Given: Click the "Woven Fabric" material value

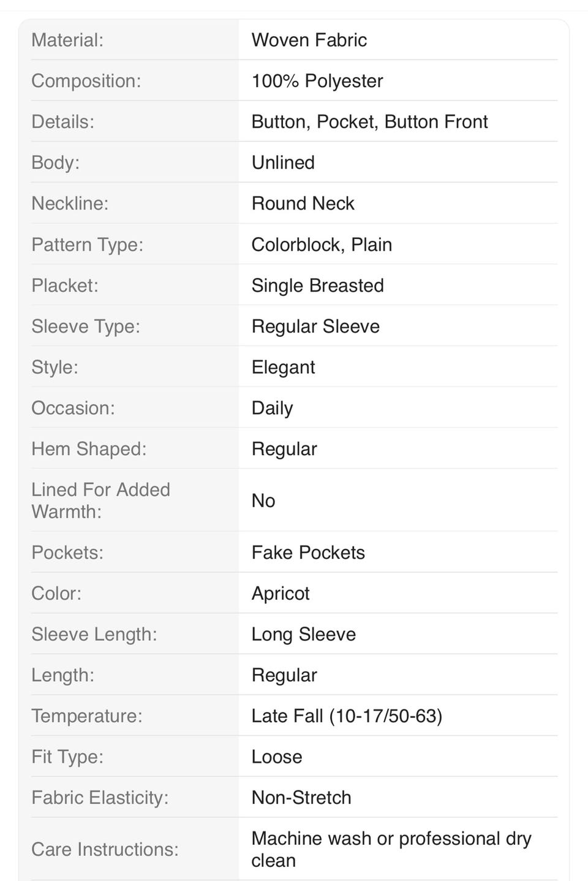Looking at the screenshot, I should (x=309, y=40).
